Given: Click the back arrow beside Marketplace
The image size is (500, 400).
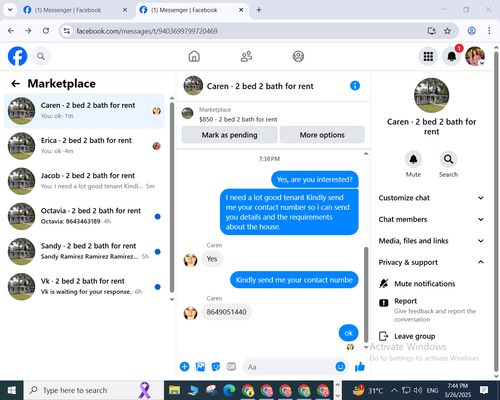Looking at the screenshot, I should [16, 83].
